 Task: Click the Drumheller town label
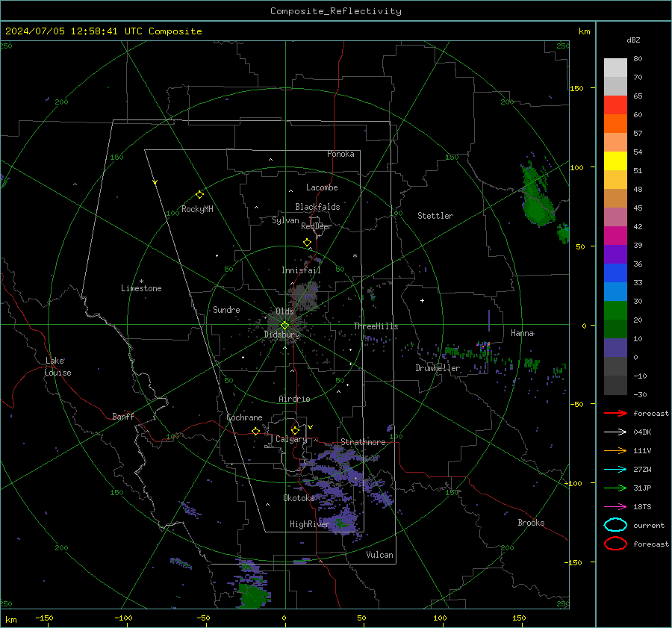tap(438, 368)
